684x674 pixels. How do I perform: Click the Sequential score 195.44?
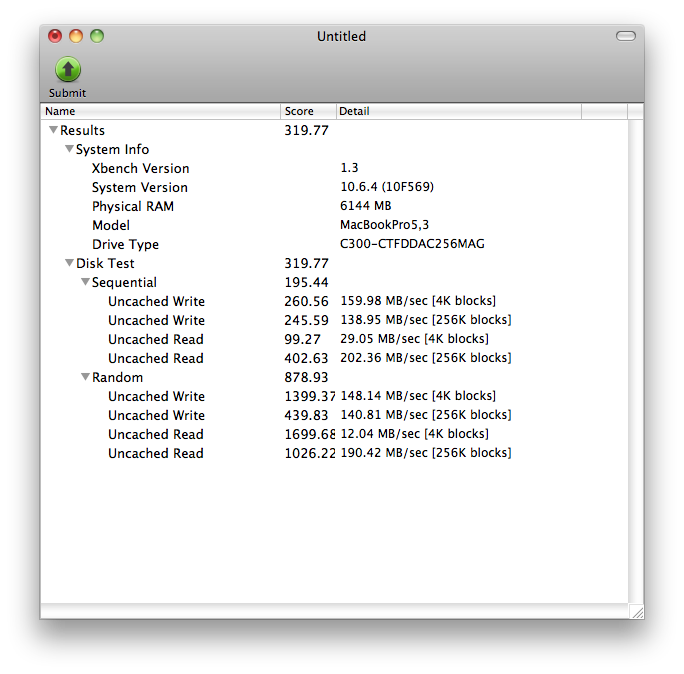coord(306,282)
